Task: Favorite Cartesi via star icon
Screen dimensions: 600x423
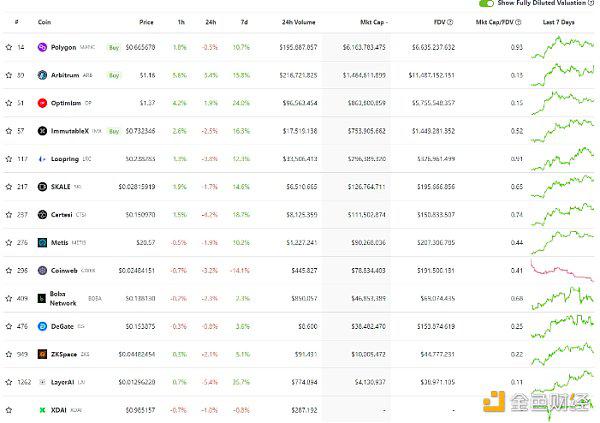Action: click(x=9, y=215)
